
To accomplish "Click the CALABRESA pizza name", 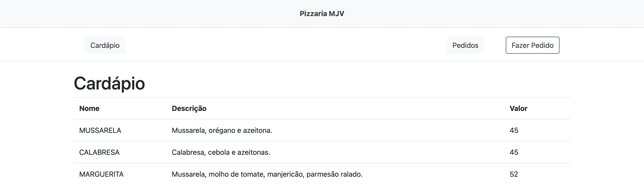I will click(x=99, y=152).
